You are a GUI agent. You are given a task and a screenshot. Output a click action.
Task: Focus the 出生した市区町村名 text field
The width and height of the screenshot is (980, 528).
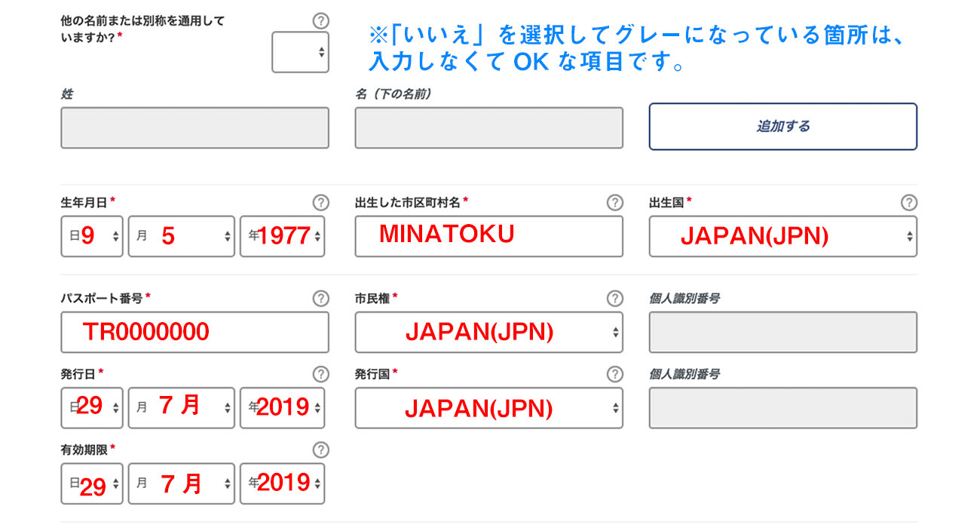pos(488,236)
